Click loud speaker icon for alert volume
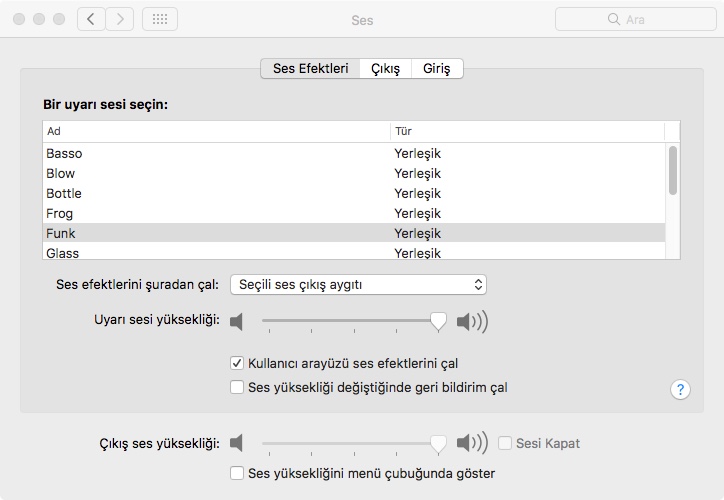The height and width of the screenshot is (500, 724). pyautogui.click(x=471, y=321)
